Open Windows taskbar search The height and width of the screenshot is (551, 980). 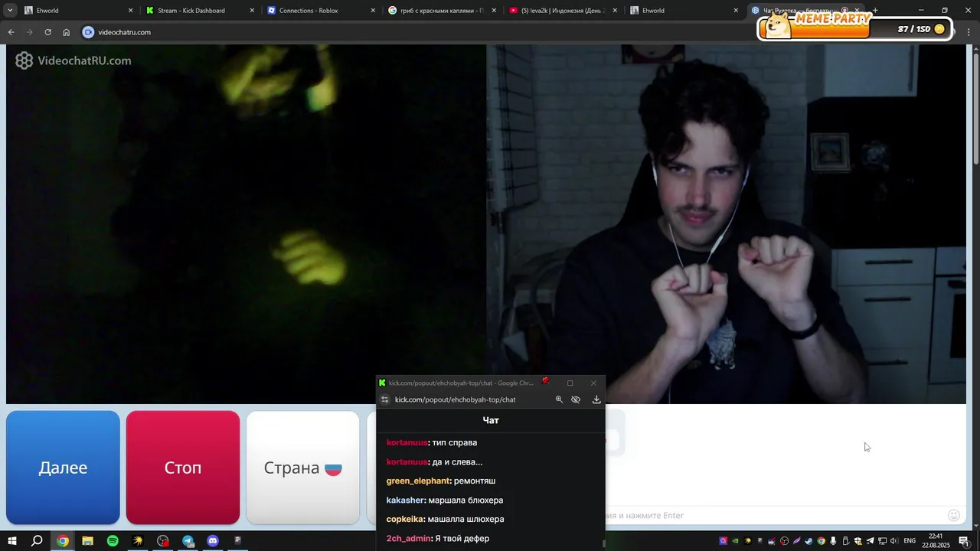point(37,541)
